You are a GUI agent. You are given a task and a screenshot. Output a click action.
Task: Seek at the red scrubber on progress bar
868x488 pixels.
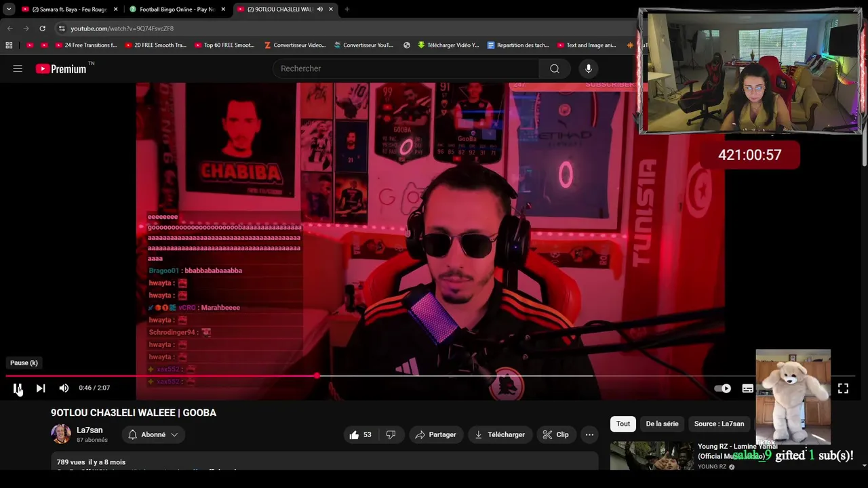[x=317, y=375]
